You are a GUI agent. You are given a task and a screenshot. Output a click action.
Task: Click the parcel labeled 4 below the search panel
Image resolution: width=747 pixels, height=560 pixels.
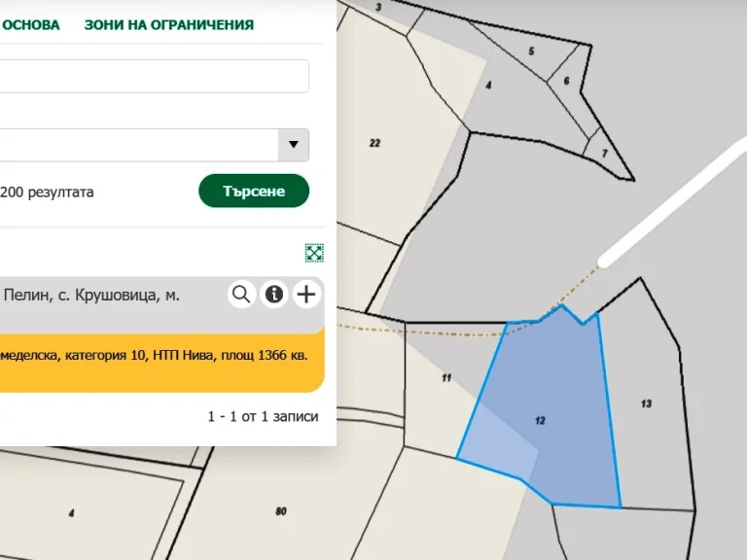[x=71, y=513]
